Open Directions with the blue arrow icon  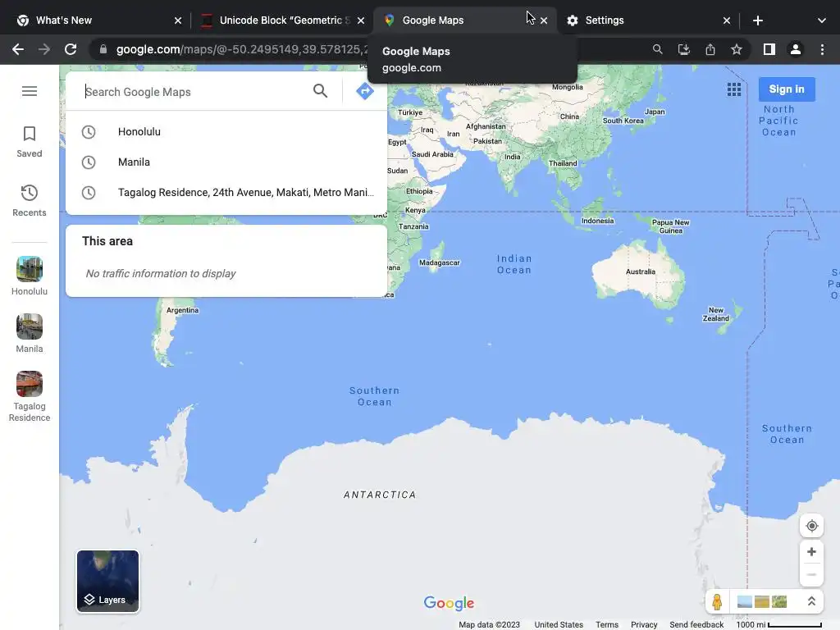tap(365, 91)
